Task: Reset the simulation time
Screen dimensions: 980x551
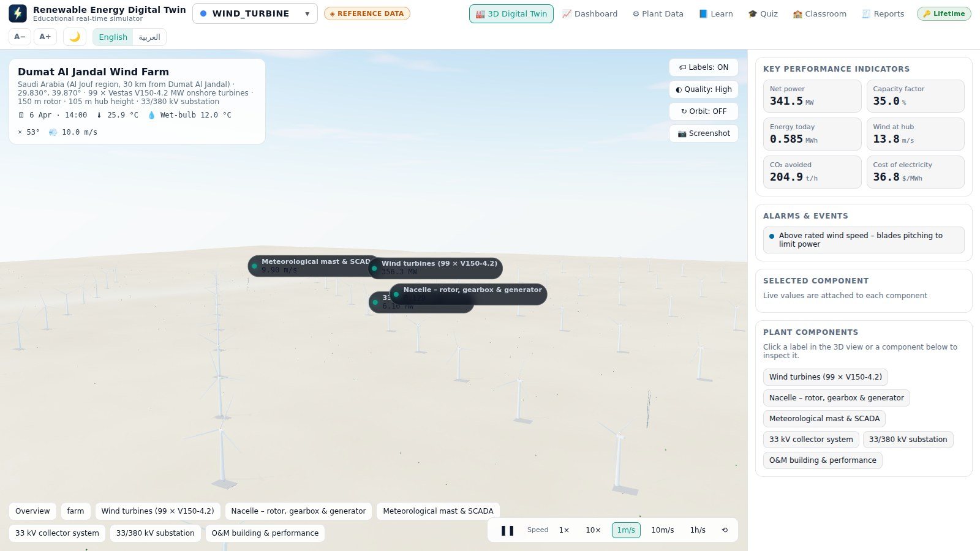Action: [x=725, y=530]
